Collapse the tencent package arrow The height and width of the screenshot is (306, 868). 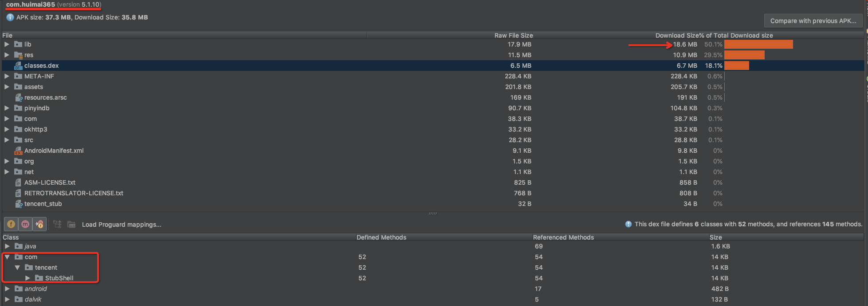(17, 267)
